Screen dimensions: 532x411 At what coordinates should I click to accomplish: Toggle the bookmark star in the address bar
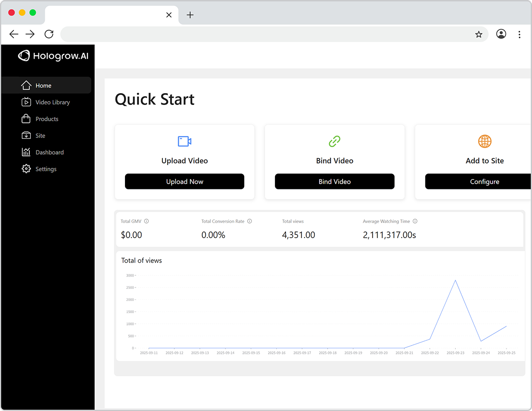click(479, 34)
